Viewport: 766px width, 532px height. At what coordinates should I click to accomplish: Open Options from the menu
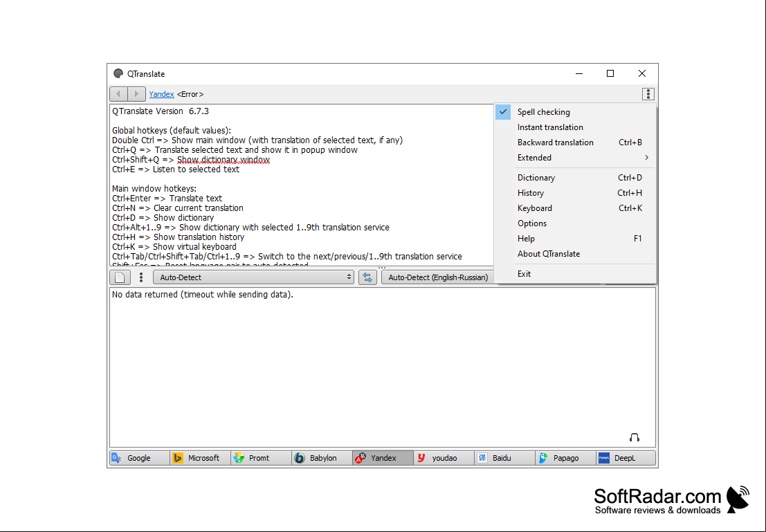[x=575, y=223]
